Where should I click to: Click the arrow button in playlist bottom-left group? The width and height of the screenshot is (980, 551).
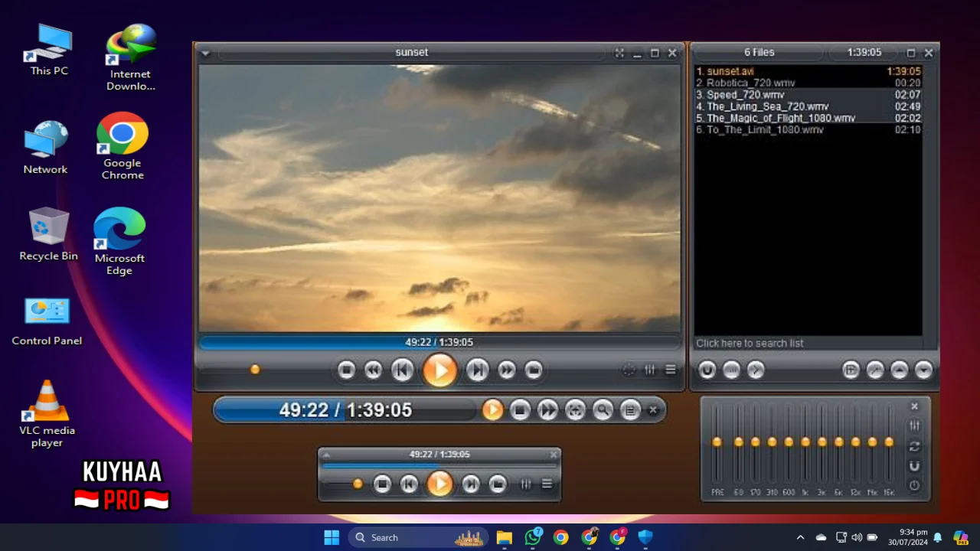755,370
